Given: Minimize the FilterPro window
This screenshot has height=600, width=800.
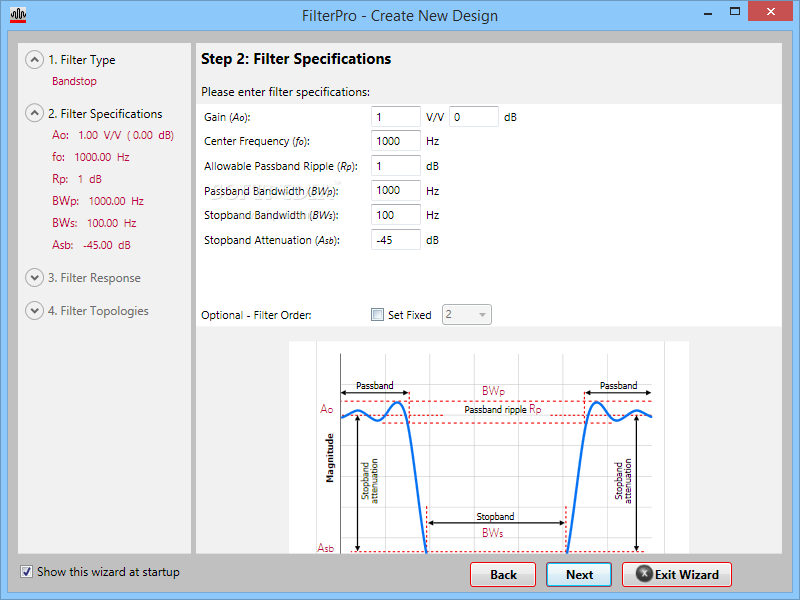Looking at the screenshot, I should click(708, 12).
